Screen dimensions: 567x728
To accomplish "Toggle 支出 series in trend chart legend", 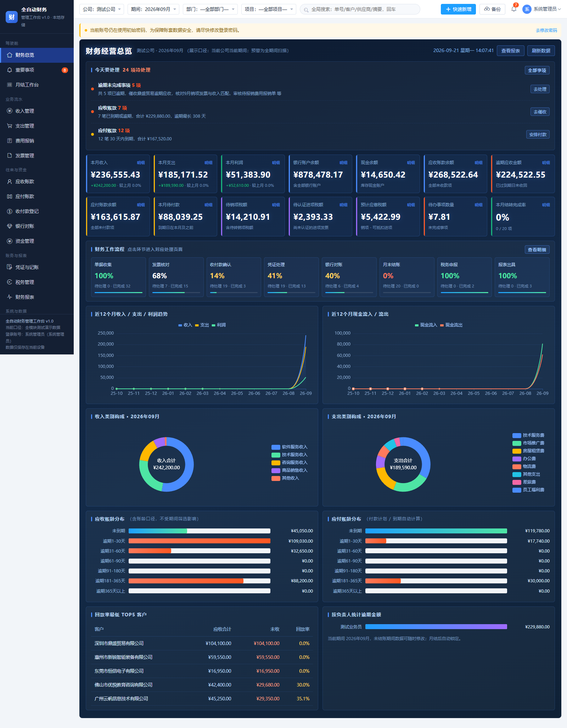I will point(202,325).
